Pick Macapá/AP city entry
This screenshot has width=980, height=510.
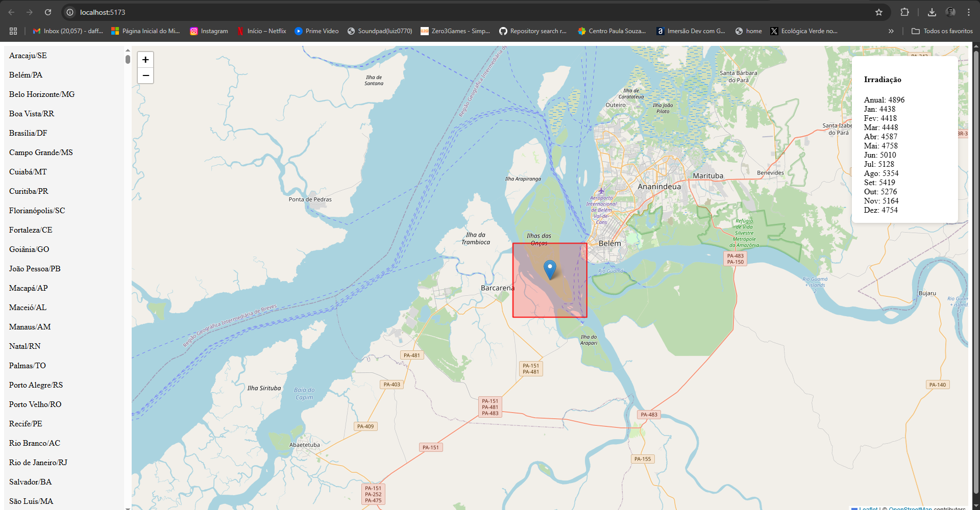(64, 288)
